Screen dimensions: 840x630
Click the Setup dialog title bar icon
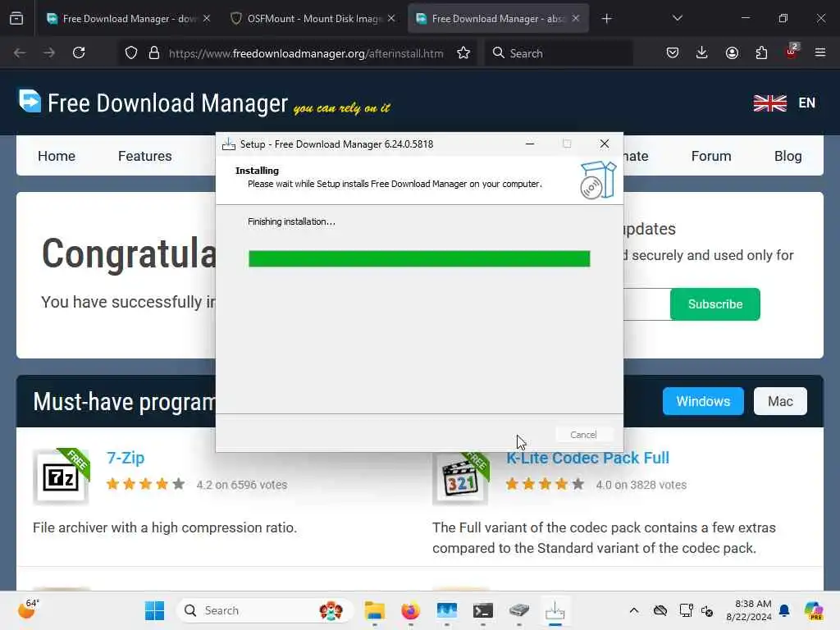pos(229,144)
